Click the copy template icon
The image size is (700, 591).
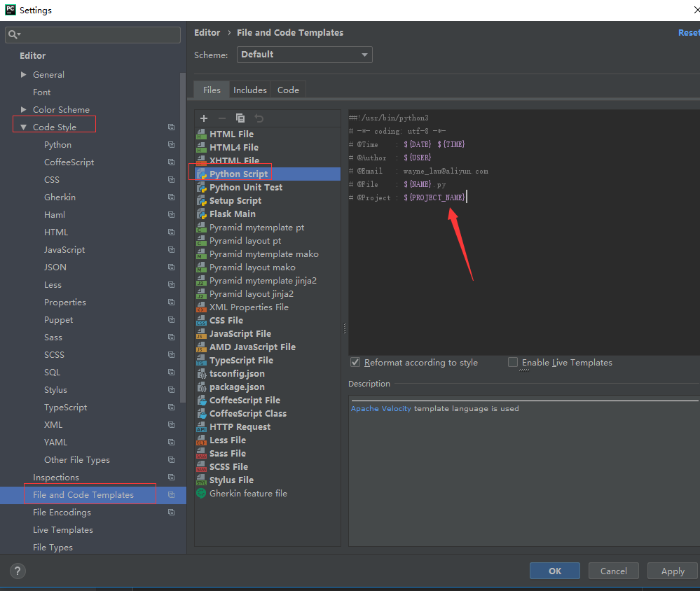pos(240,118)
